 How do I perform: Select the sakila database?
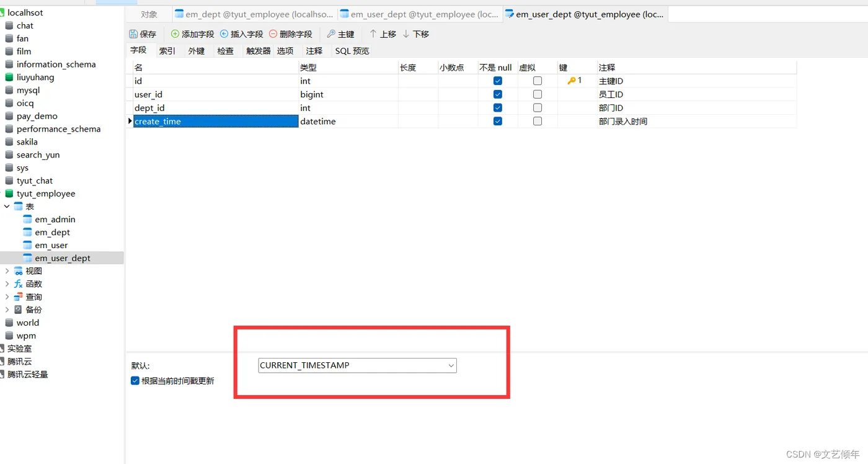pos(27,142)
